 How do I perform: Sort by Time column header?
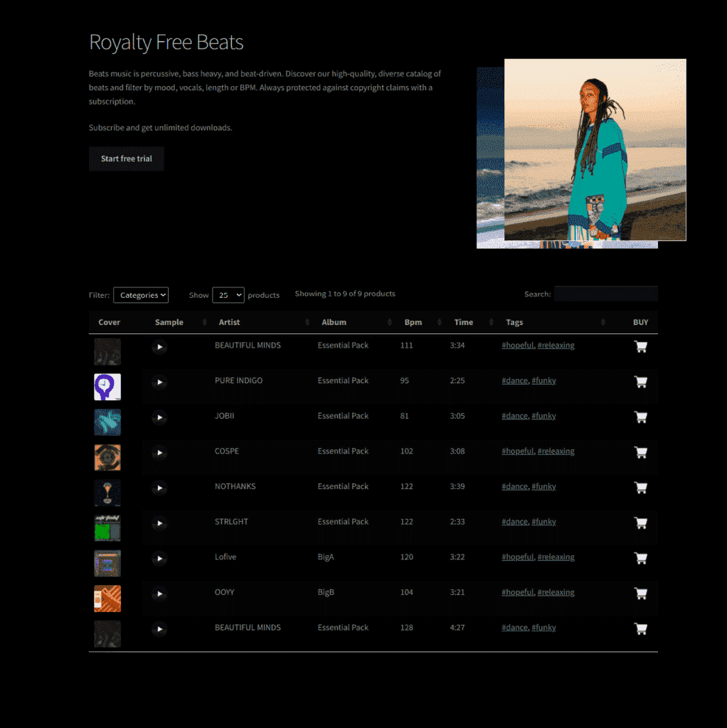tap(464, 322)
